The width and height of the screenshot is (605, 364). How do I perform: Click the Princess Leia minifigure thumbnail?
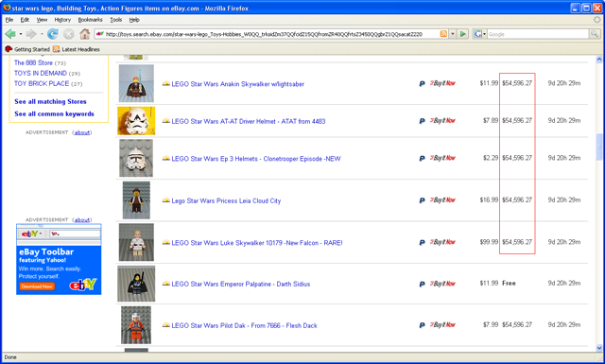pos(136,200)
